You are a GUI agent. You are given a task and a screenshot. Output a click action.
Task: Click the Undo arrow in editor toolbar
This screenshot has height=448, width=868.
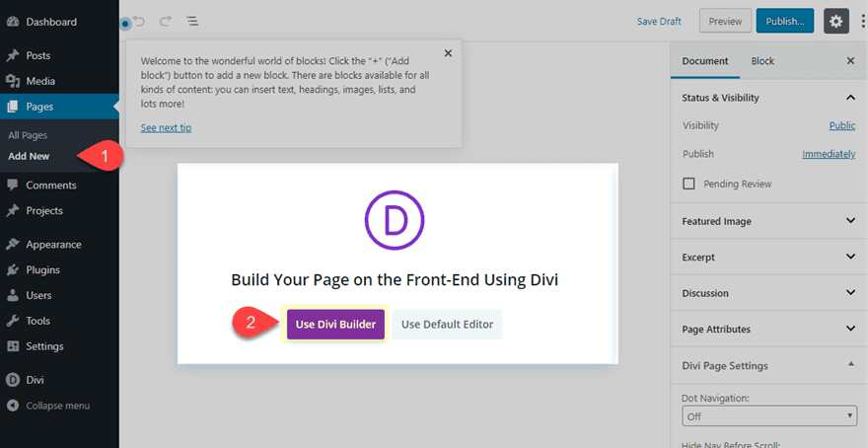[x=139, y=22]
